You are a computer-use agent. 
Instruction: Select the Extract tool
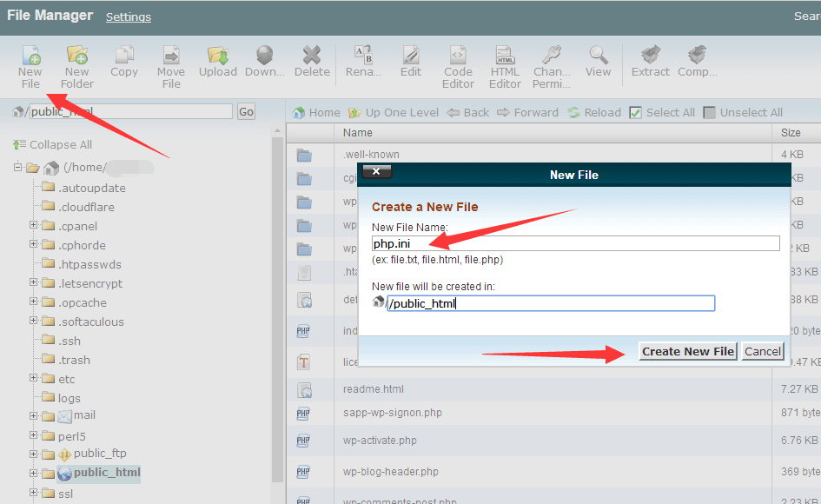tap(650, 63)
